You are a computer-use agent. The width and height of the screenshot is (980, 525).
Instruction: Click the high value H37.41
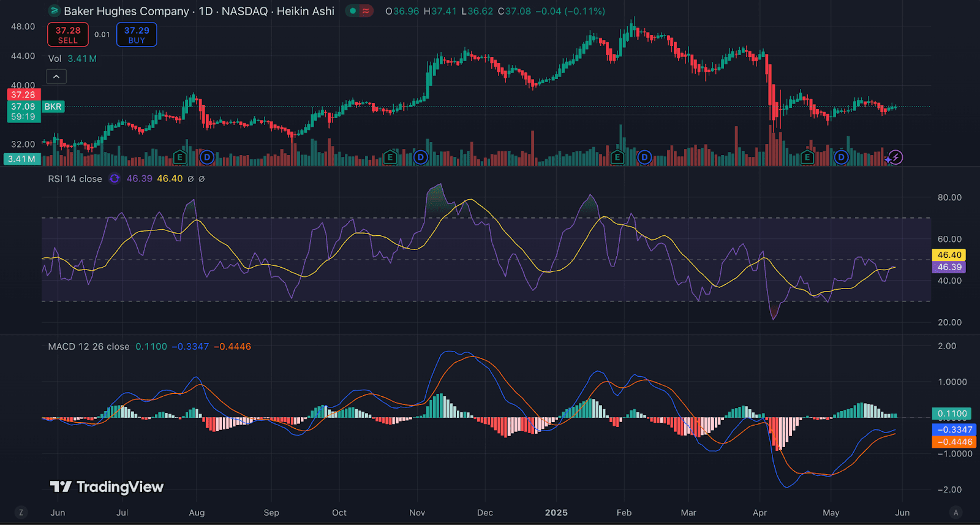coord(440,11)
